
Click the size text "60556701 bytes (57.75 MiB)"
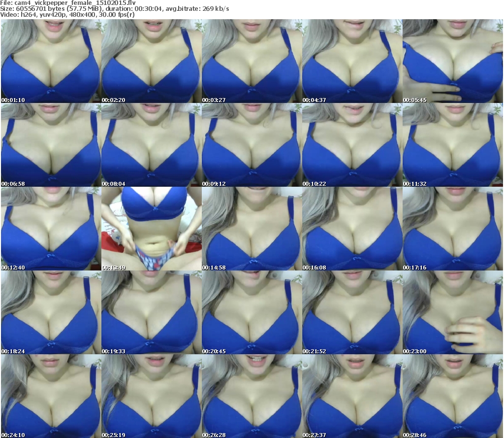click(x=59, y=9)
